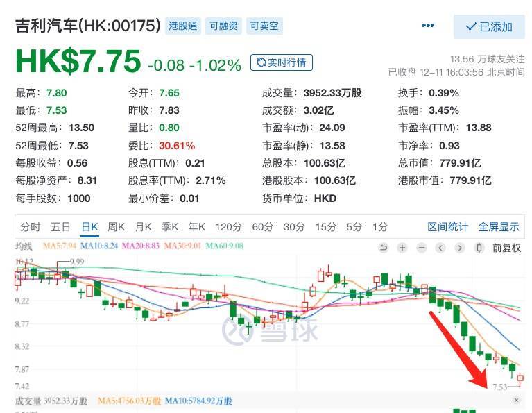Select the 月K chart tab
Screen dimensions: 532x413
[x=143, y=227]
